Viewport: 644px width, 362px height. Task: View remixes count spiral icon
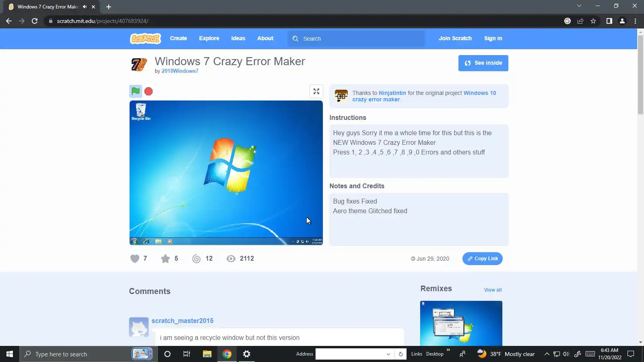[196, 259]
